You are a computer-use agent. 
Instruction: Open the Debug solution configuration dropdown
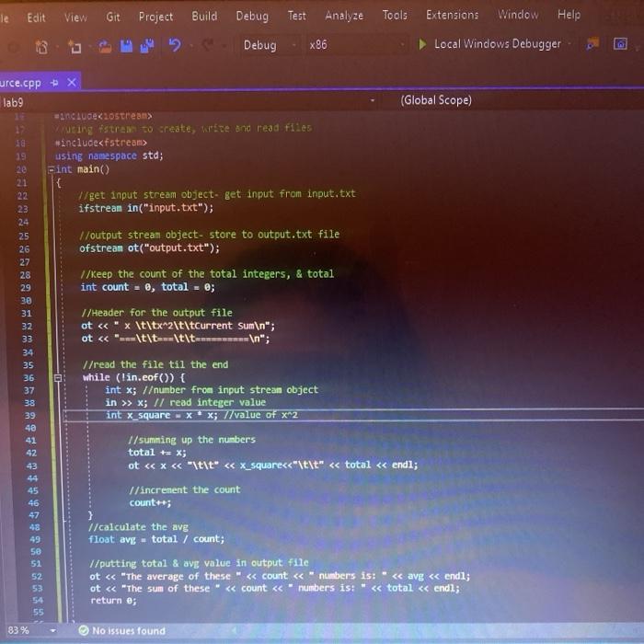(x=270, y=45)
